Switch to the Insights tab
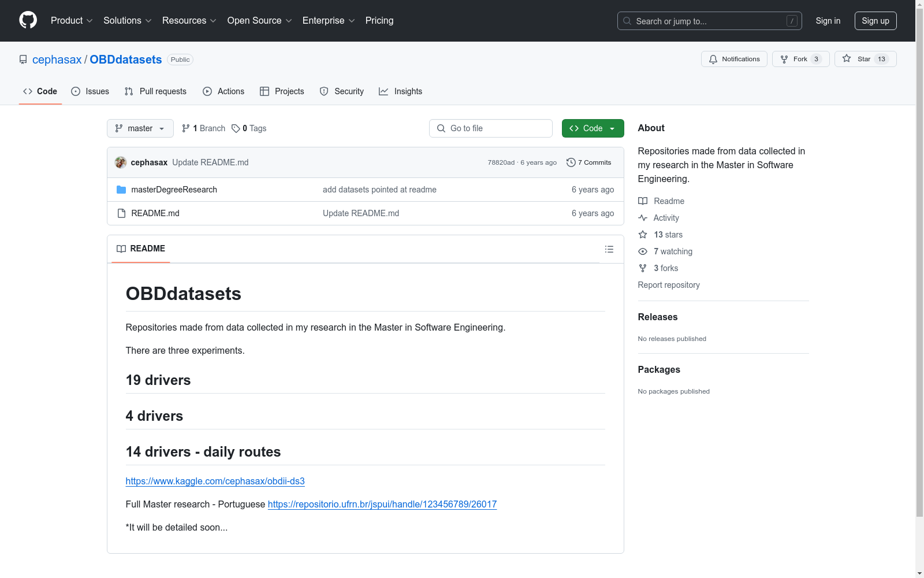Viewport: 924px width, 578px height. click(x=401, y=91)
